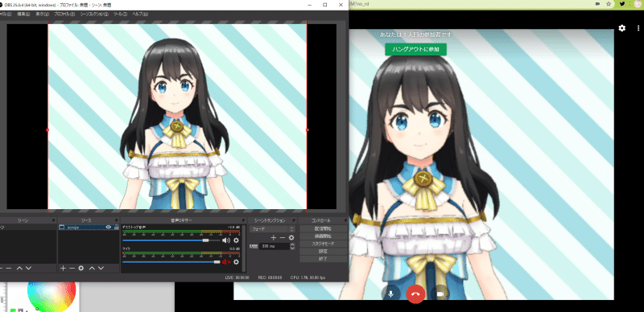Move the source down with the arrow
This screenshot has width=644, height=312.
(101, 268)
